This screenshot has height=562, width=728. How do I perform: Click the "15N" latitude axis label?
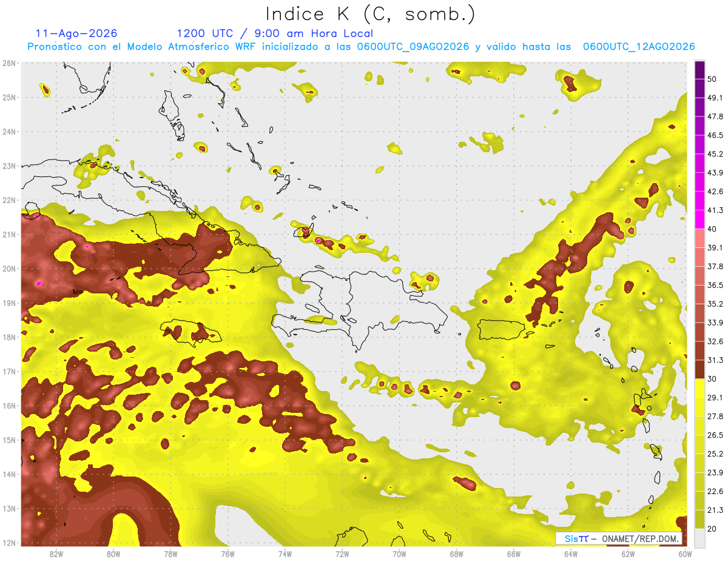[8, 440]
